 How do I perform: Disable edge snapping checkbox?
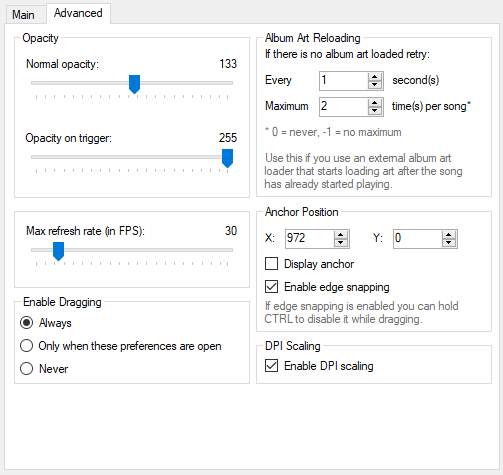pos(271,287)
